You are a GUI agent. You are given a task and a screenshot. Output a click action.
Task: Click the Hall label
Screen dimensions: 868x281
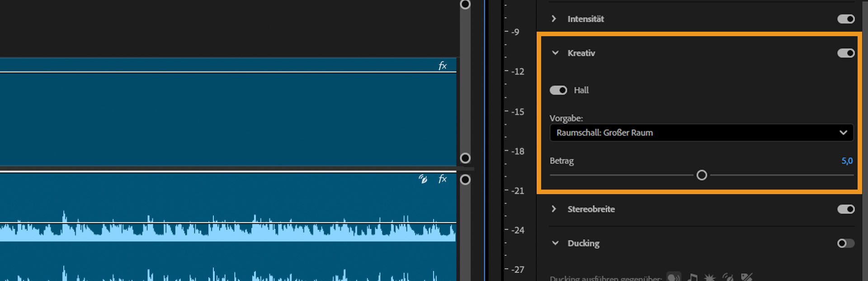(x=581, y=90)
